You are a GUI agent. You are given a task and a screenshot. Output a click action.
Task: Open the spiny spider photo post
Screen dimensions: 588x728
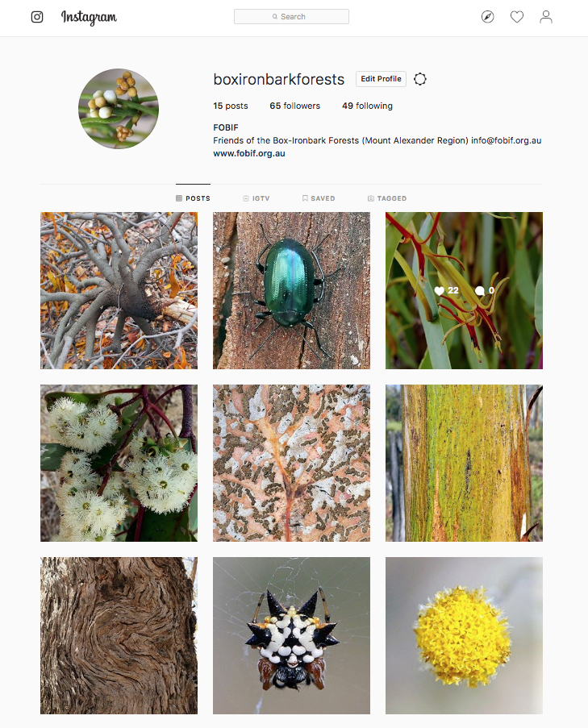click(291, 635)
